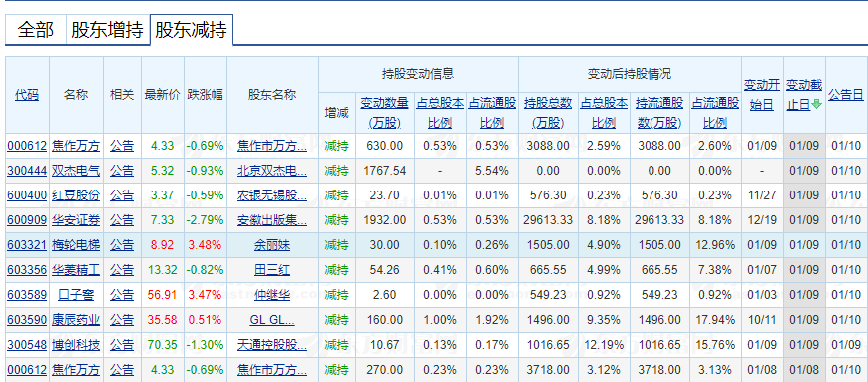Open 公告 link for 双杰电气 row
Screen dimensions: 868x382
pyautogui.click(x=122, y=171)
